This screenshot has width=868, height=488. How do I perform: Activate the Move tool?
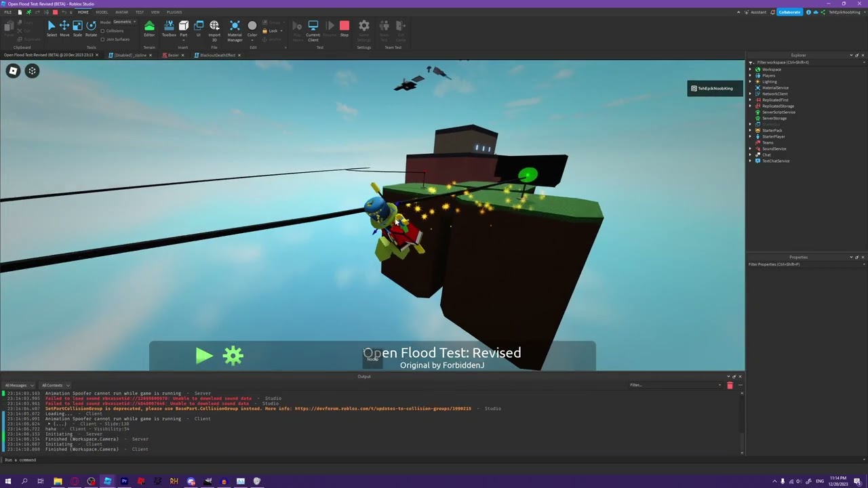[x=64, y=28]
